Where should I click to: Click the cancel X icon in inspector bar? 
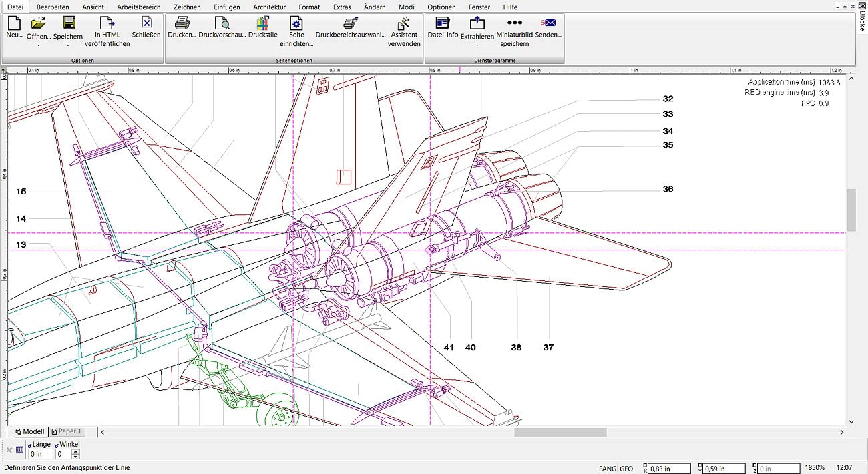pos(9,450)
